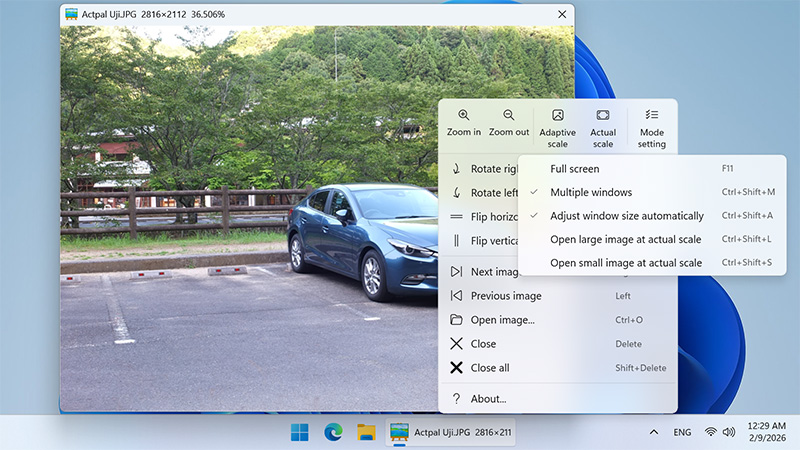800x450 pixels.
Task: Open Microsoft Edge from the taskbar
Action: [x=333, y=432]
